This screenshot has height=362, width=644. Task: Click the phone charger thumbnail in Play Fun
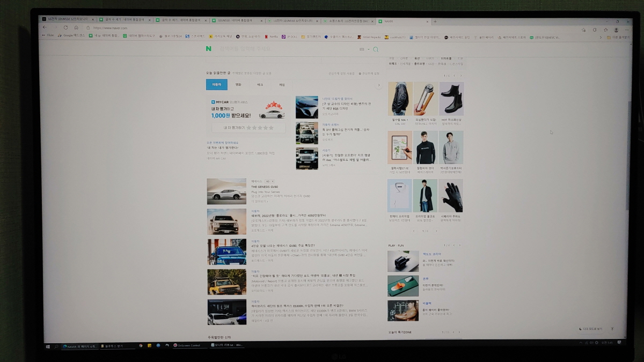click(403, 261)
